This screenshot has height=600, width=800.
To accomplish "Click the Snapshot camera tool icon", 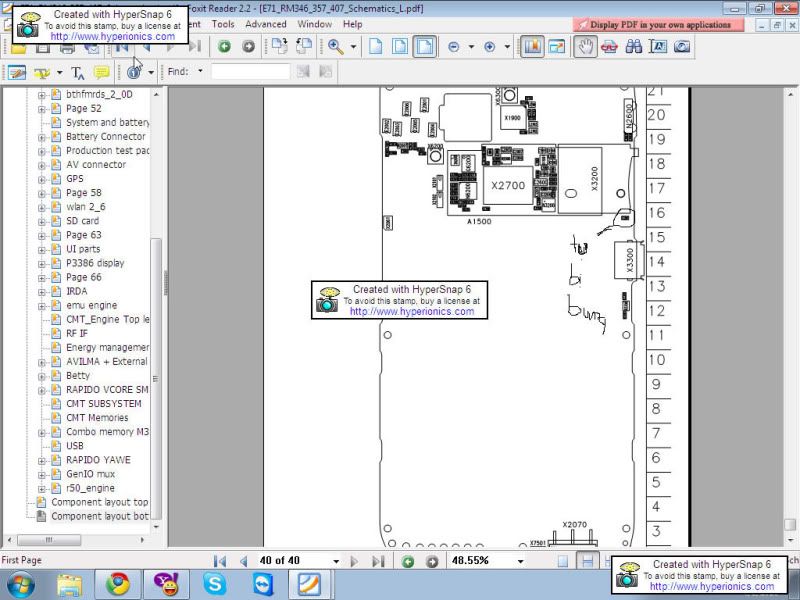I will click(x=682, y=46).
